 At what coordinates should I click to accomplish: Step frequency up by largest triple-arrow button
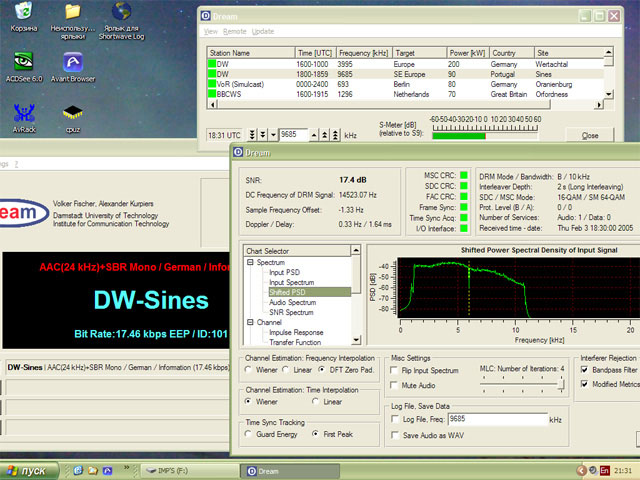click(335, 135)
